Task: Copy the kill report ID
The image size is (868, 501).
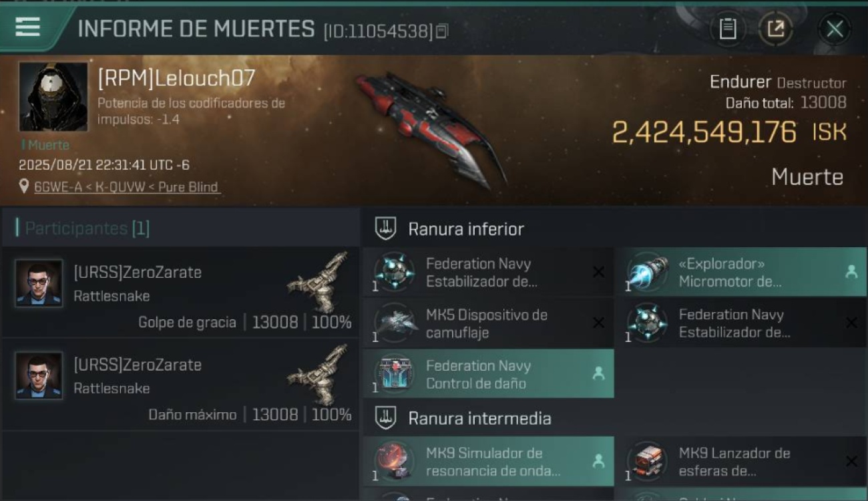Action: pyautogui.click(x=442, y=31)
